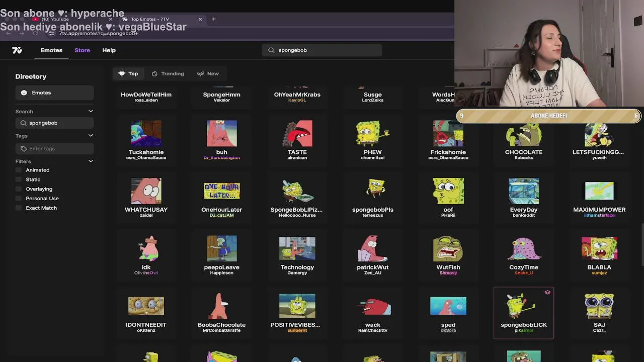The image size is (644, 362).
Task: Open the spongebobPls emote
Action: (x=372, y=198)
